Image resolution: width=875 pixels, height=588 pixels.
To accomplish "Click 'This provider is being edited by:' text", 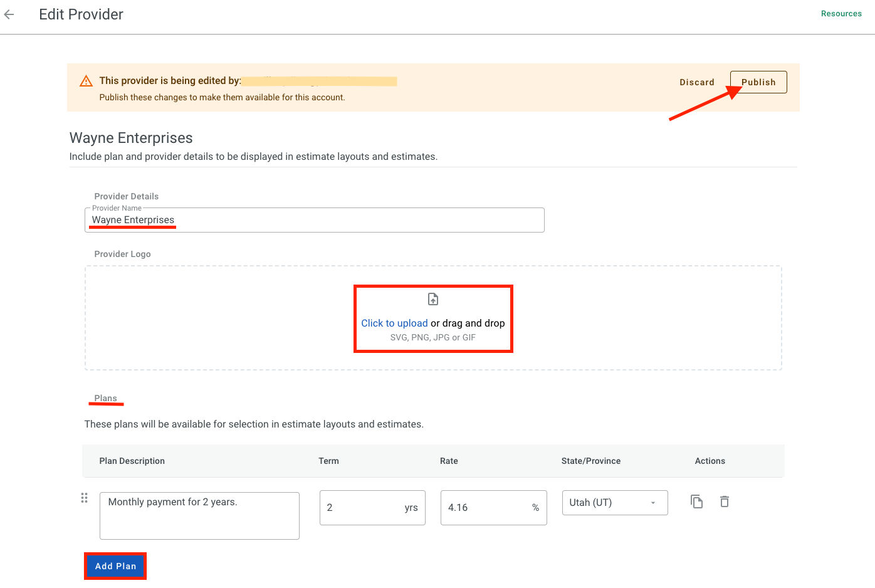I will (170, 81).
